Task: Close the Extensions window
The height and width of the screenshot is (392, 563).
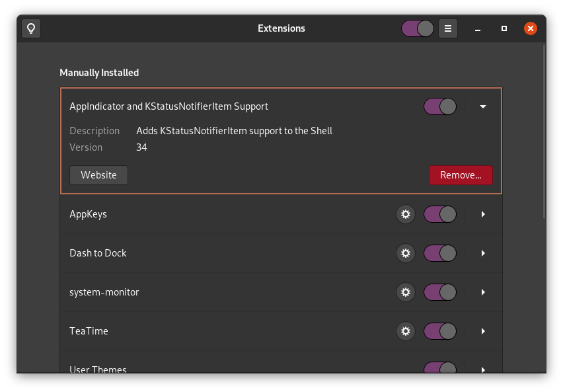Action: pos(531,28)
